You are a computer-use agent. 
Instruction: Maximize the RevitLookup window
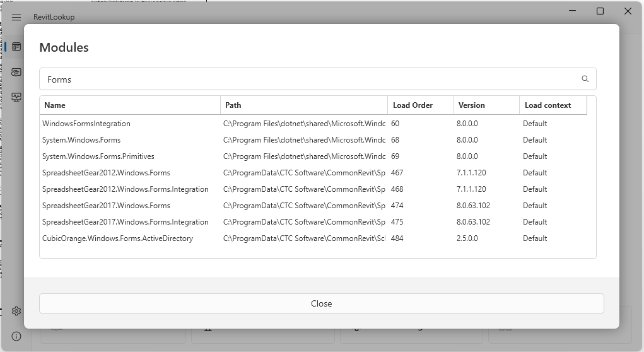click(x=600, y=11)
